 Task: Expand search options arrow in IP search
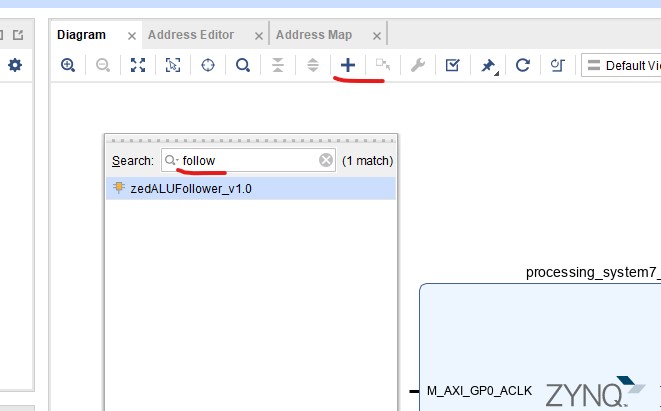pyautogui.click(x=172, y=160)
